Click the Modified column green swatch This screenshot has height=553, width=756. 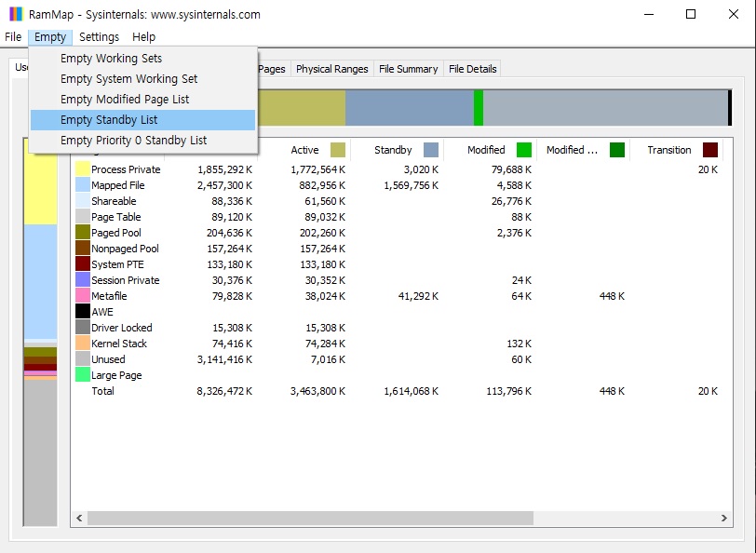pyautogui.click(x=524, y=150)
